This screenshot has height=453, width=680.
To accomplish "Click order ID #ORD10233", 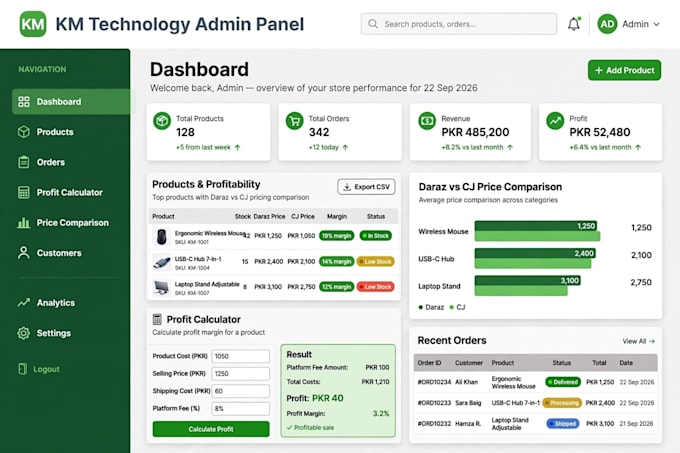I will (x=434, y=403).
